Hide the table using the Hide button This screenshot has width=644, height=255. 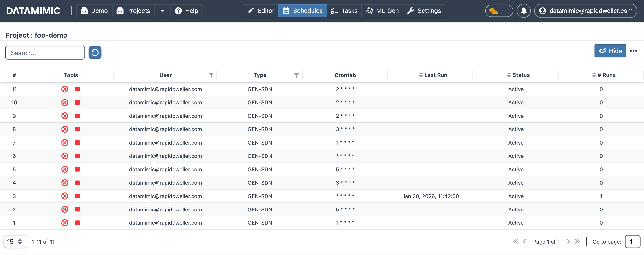pyautogui.click(x=610, y=51)
